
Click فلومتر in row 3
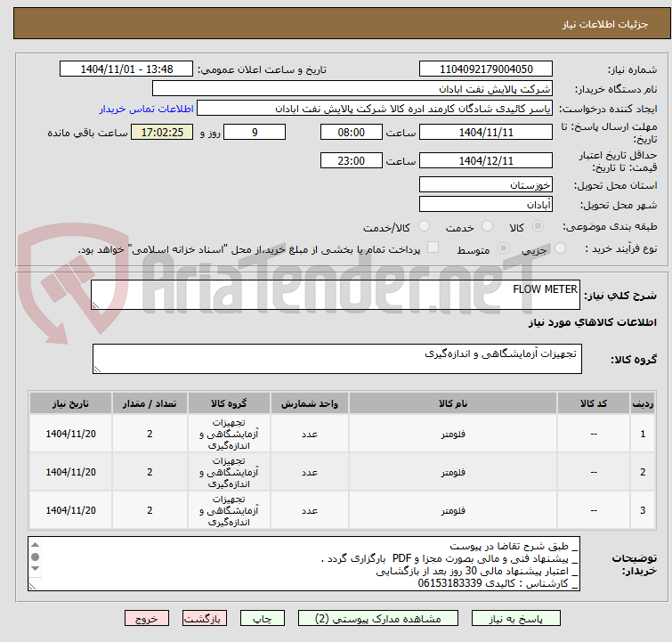click(x=453, y=510)
